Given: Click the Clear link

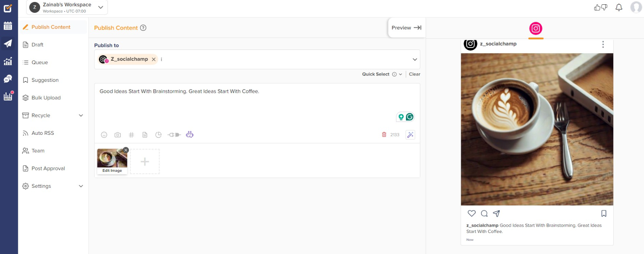Looking at the screenshot, I should (x=415, y=74).
